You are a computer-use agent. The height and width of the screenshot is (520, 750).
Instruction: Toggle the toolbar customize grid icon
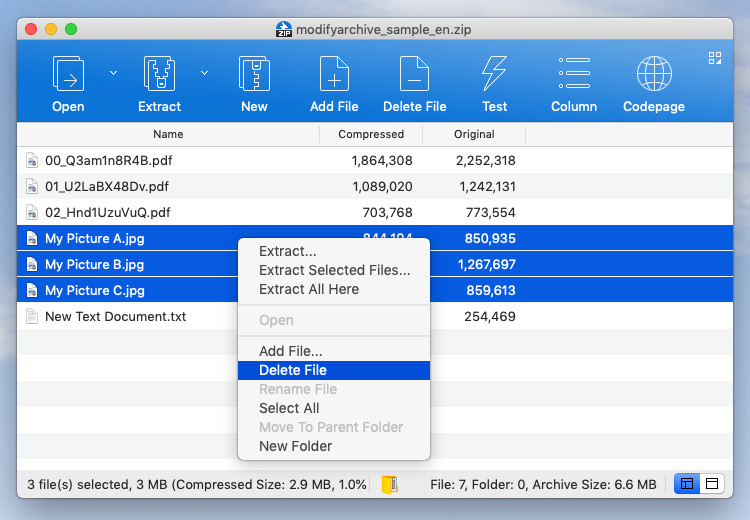tap(714, 58)
